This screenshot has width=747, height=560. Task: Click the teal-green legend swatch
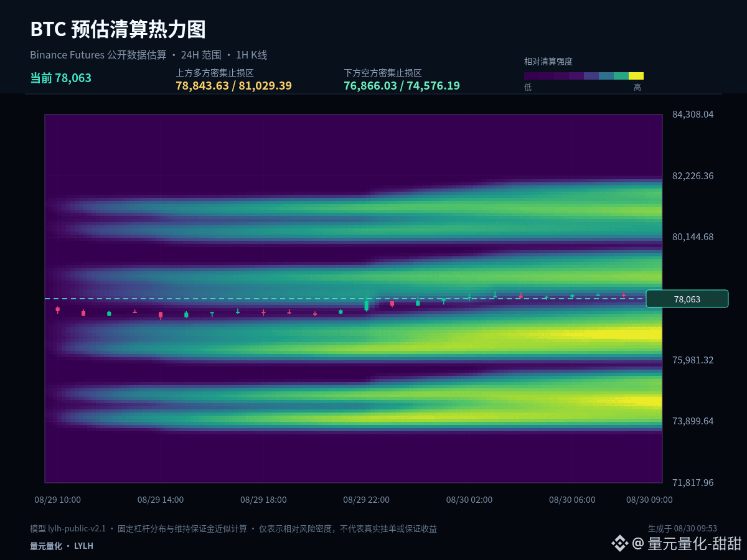pyautogui.click(x=621, y=76)
